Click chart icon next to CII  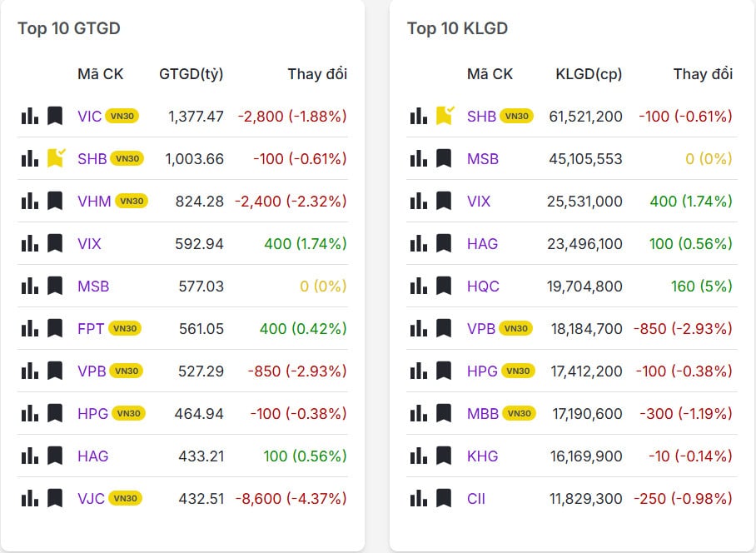point(419,498)
